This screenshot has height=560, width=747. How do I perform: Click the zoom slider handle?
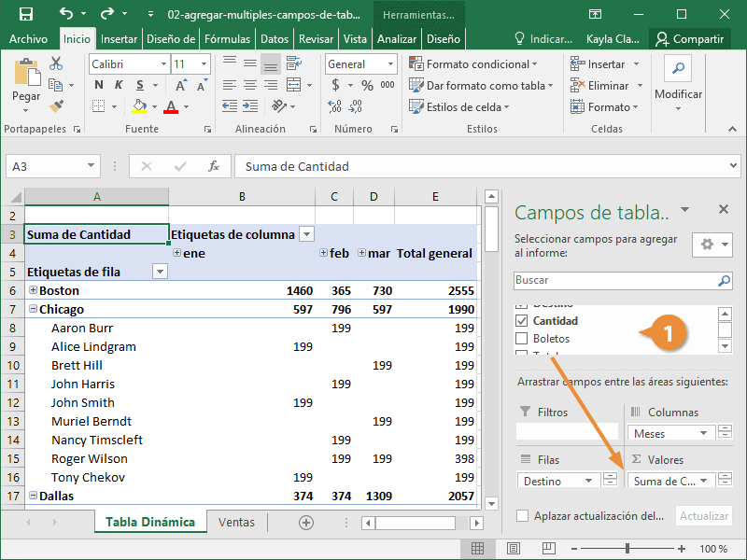point(627,549)
